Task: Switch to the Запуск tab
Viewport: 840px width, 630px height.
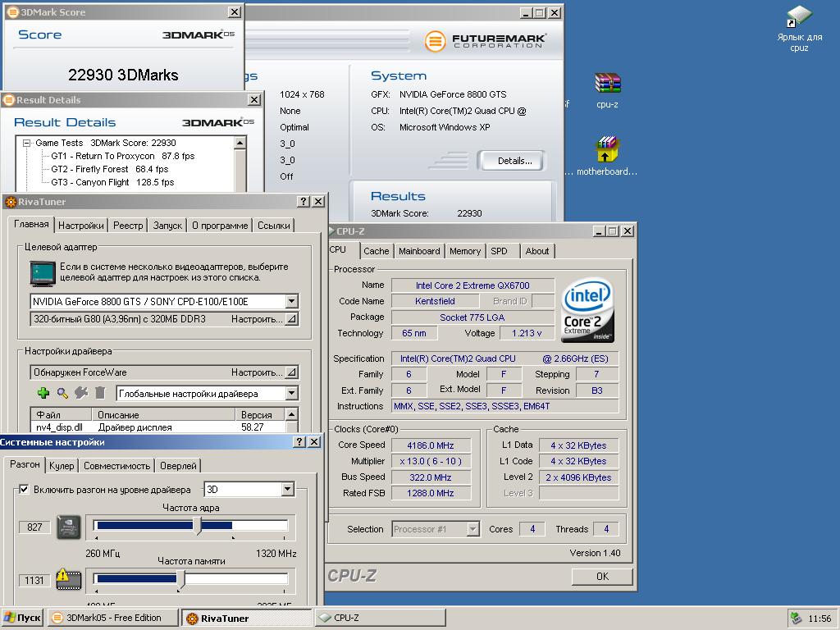Action: 167,226
